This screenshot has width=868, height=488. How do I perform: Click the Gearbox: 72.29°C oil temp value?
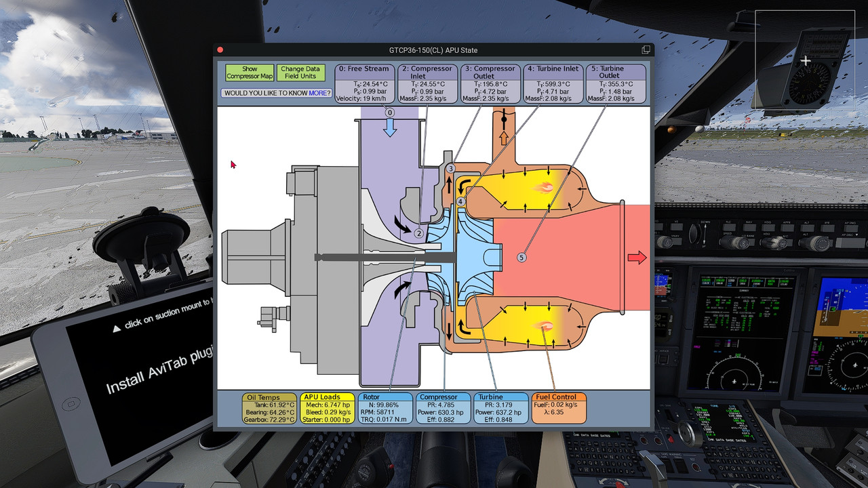pos(270,420)
